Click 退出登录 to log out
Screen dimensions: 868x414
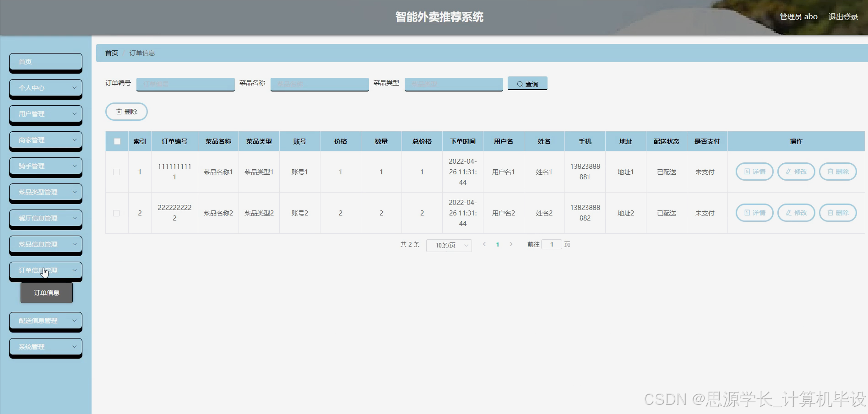(843, 16)
